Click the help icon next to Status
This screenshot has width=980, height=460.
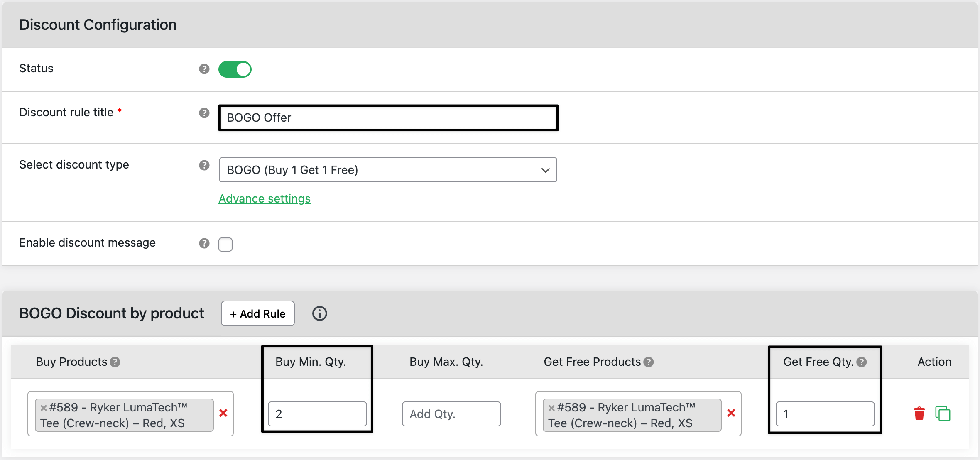coord(204,69)
